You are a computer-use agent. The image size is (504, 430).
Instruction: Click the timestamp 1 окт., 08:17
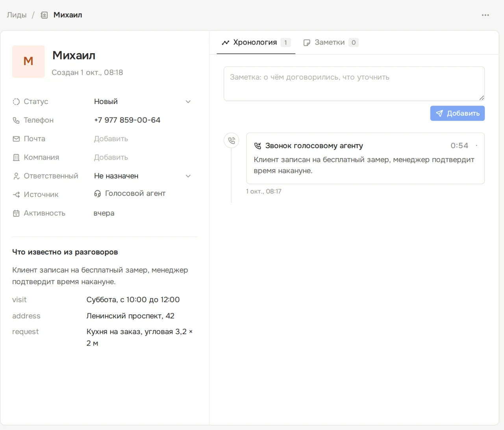(264, 192)
